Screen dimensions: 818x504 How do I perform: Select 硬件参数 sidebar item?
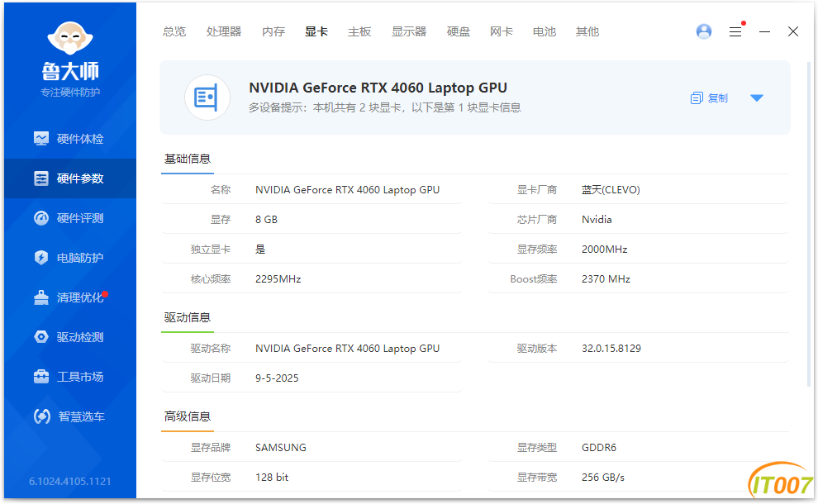pos(69,178)
